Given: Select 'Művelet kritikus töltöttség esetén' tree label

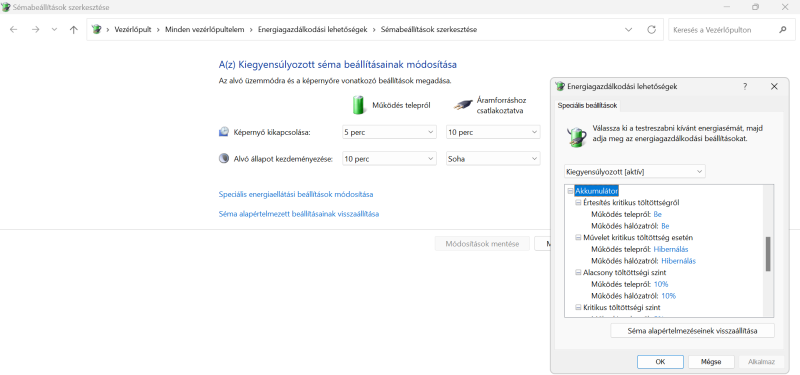Looking at the screenshot, I should click(x=638, y=238).
